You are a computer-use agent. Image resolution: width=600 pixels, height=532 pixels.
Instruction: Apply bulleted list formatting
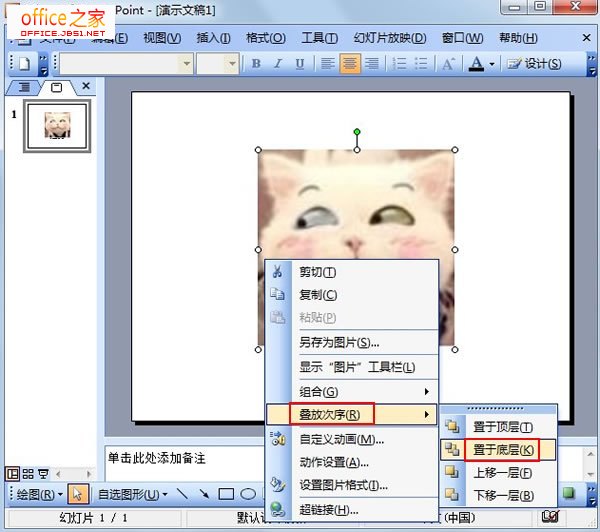point(421,64)
